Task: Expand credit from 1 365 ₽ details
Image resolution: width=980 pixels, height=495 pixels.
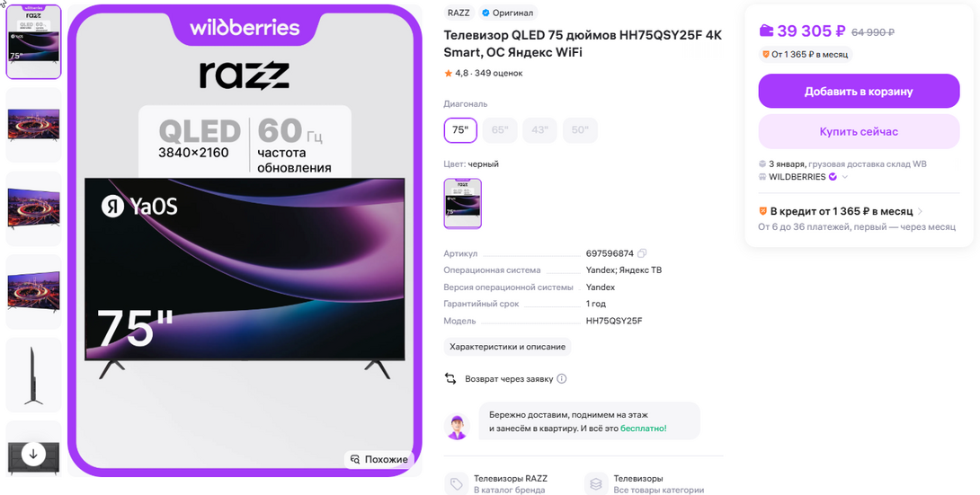Action: click(x=841, y=212)
